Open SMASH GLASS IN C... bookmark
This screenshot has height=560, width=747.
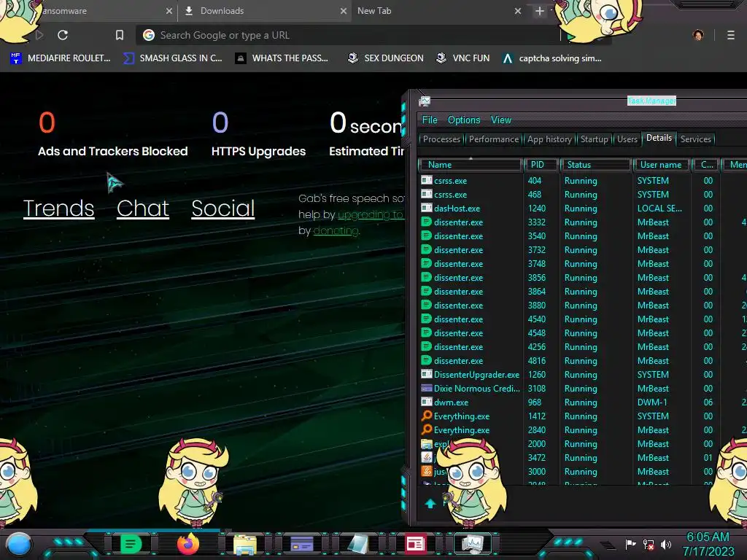coord(172,58)
